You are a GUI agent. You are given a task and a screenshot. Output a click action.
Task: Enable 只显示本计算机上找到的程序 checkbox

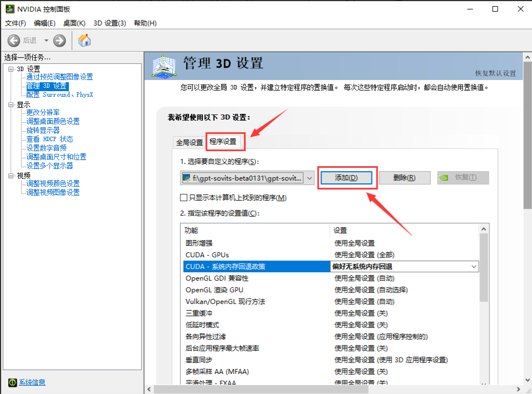pos(184,198)
